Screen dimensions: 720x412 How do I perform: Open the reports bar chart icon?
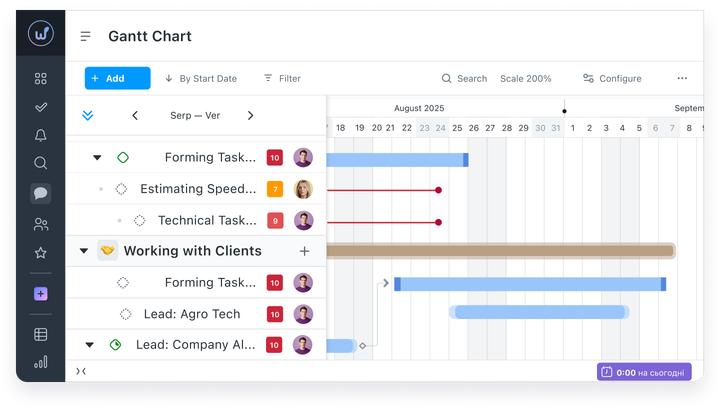point(40,362)
